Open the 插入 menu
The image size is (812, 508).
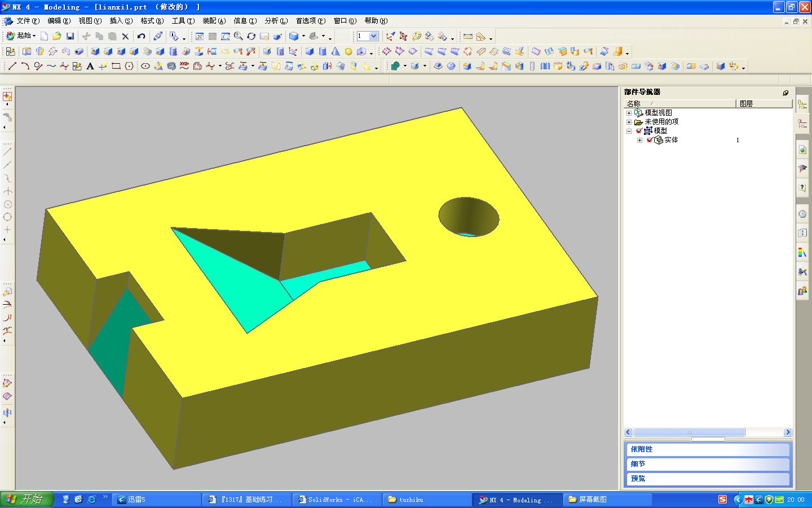click(x=121, y=21)
